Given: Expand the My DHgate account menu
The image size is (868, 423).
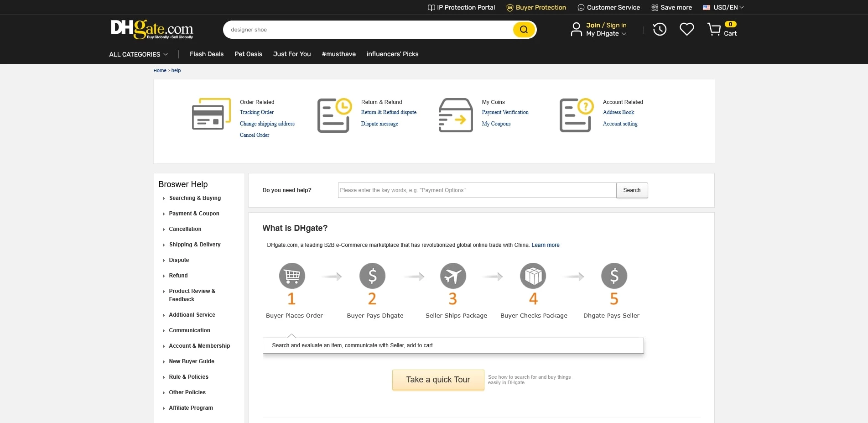Looking at the screenshot, I should [606, 34].
